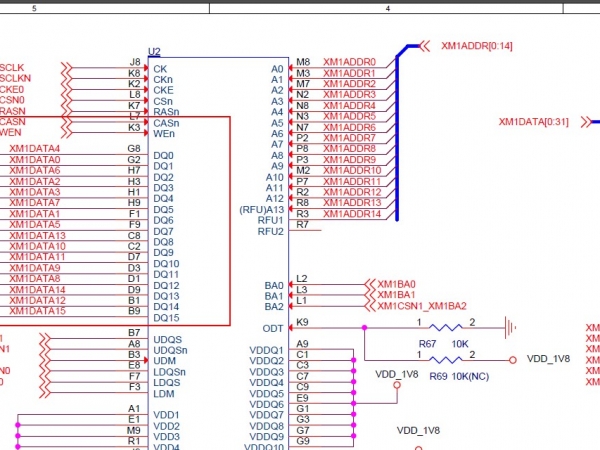
Task: Select the RFU1 pin name
Action: (271, 220)
